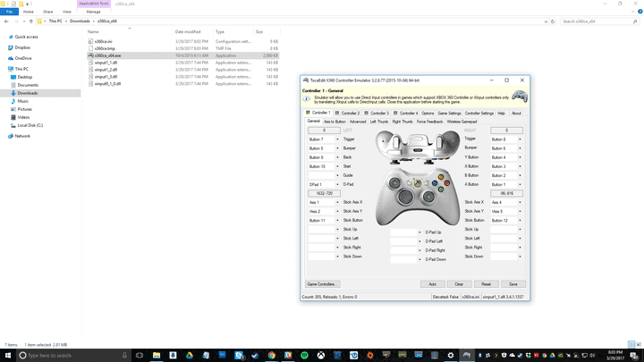Expand D-Pad dropdown showing DPad 1
The height and width of the screenshot is (362, 644).
coord(337,185)
